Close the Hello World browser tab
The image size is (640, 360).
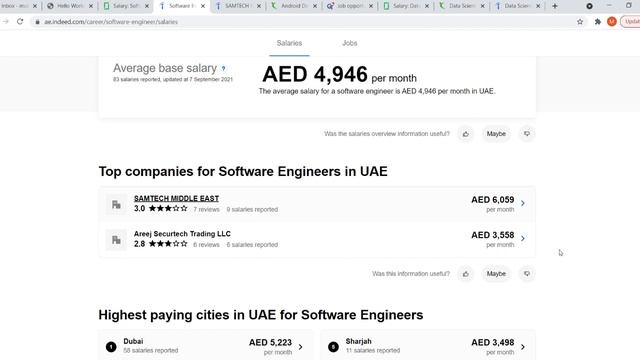(x=91, y=6)
